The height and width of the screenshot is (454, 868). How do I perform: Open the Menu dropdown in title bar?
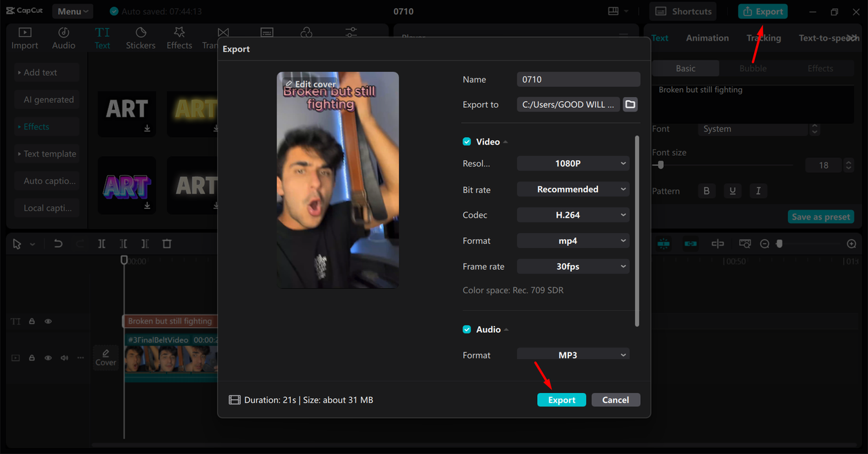(x=73, y=12)
